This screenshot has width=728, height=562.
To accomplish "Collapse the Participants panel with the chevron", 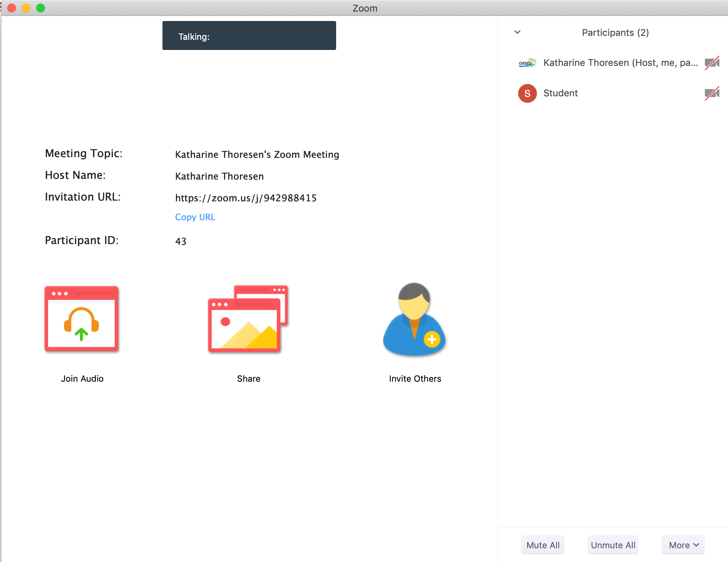I will point(517,32).
